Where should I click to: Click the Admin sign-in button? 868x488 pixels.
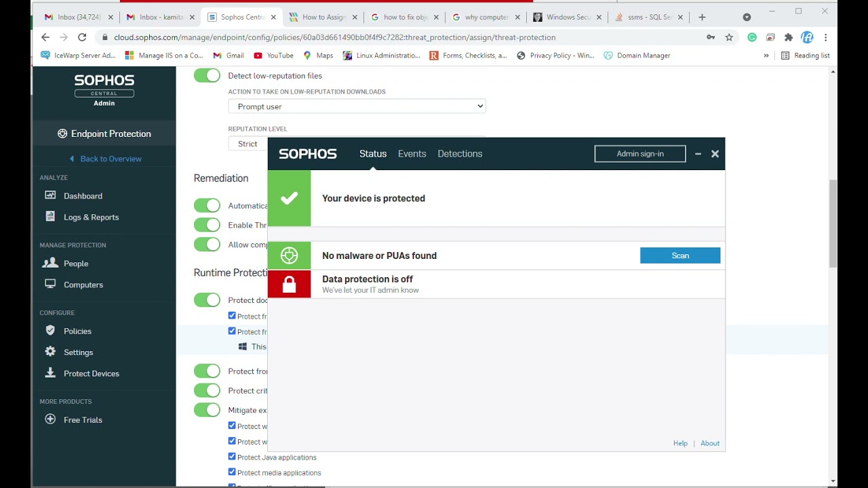pos(640,154)
